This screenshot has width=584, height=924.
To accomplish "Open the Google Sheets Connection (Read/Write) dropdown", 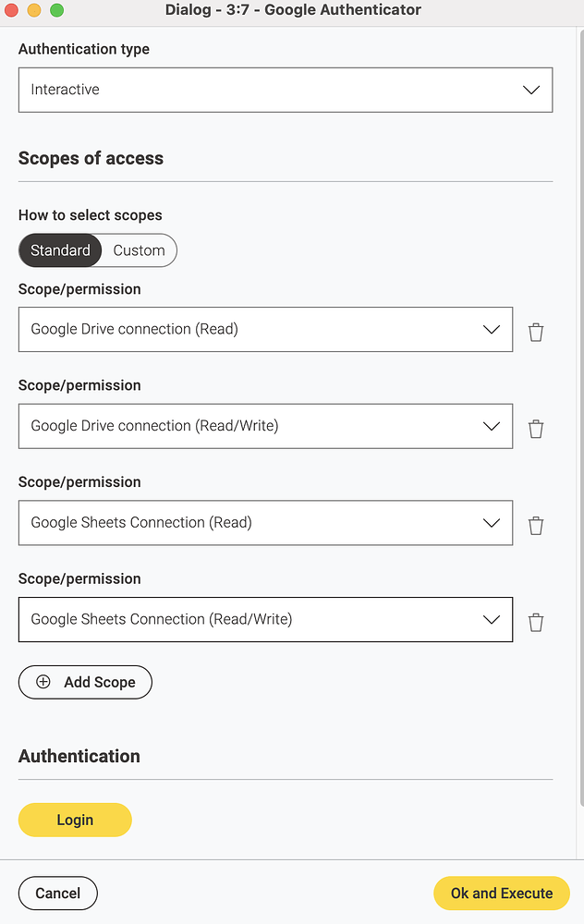I will (265, 619).
